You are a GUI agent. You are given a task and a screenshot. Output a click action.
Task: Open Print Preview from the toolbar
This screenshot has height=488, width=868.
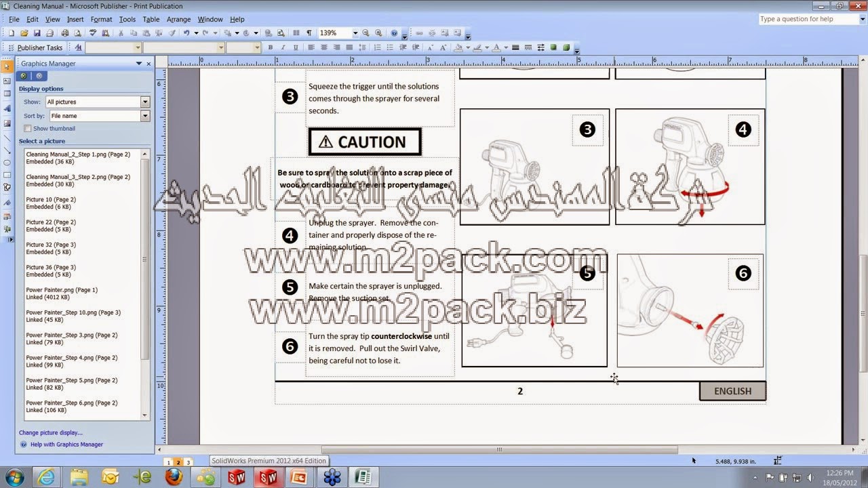78,33
